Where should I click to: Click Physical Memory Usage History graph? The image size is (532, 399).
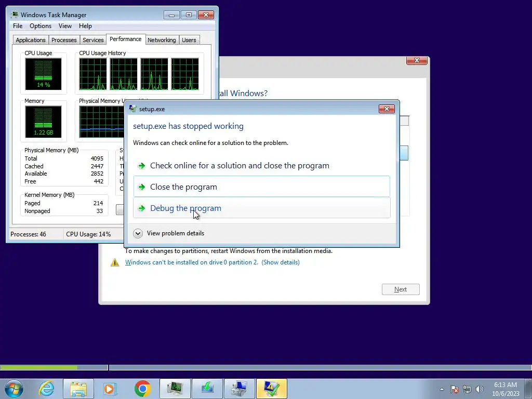coord(102,122)
